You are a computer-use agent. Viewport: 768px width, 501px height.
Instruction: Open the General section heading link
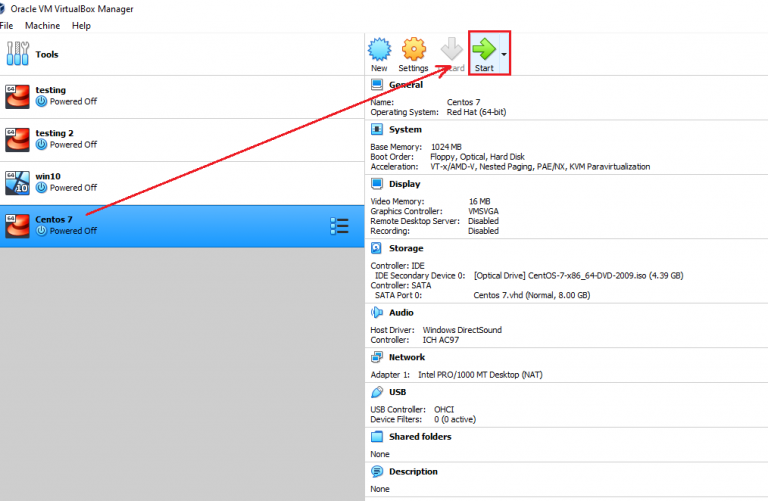pyautogui.click(x=406, y=85)
